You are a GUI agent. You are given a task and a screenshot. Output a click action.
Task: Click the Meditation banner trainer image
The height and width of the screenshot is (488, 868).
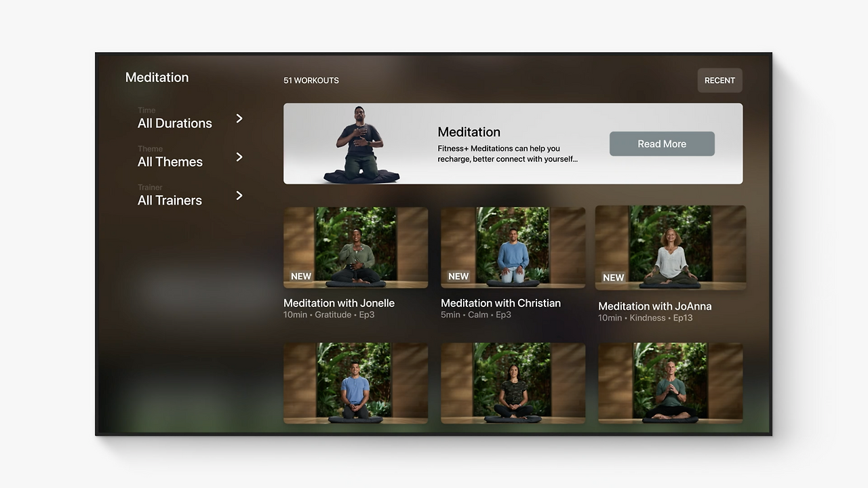[361, 144]
